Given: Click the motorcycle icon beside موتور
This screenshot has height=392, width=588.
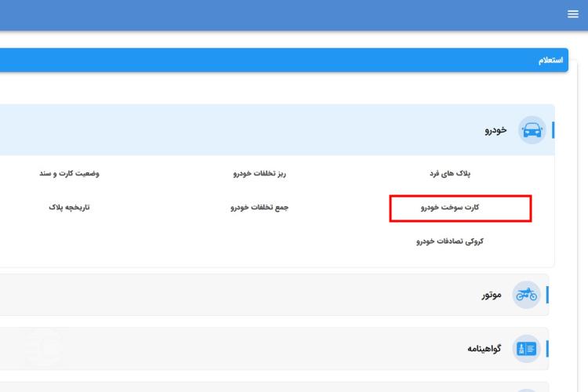Looking at the screenshot, I should click(526, 295).
